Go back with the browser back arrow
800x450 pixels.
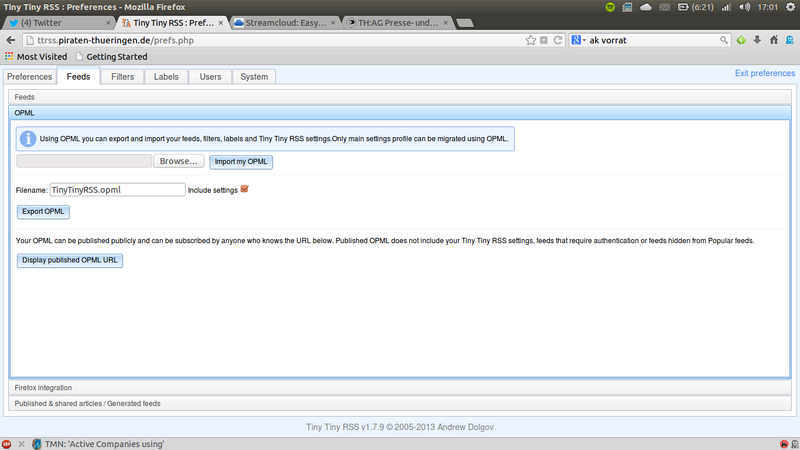click(11, 40)
